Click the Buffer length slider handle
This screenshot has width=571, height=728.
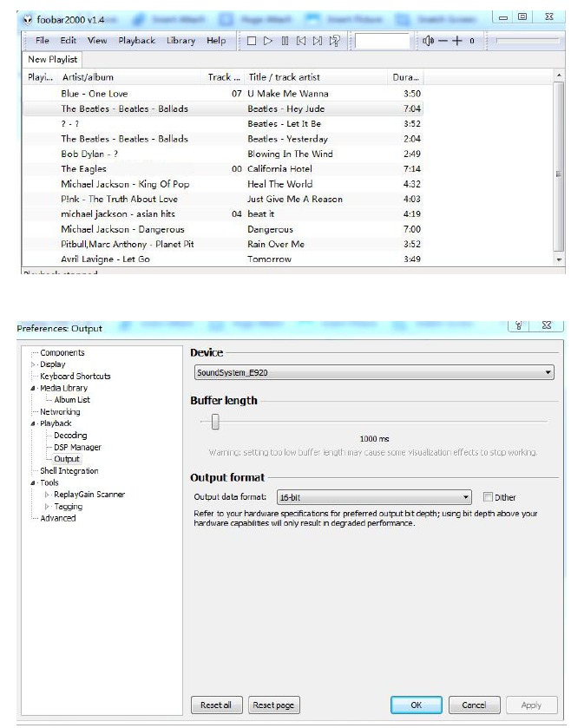215,422
